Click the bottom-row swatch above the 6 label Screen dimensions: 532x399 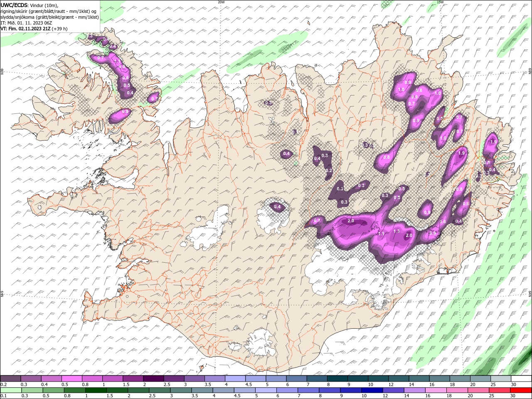(287, 390)
